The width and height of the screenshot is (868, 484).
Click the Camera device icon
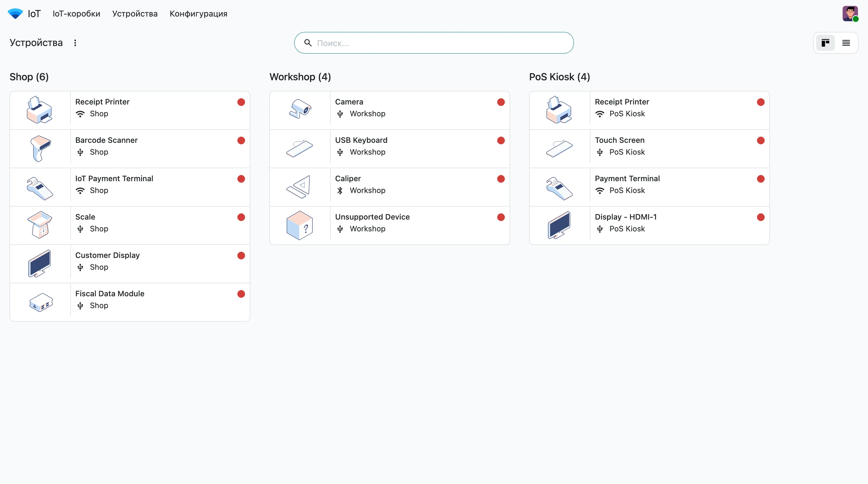(x=300, y=108)
